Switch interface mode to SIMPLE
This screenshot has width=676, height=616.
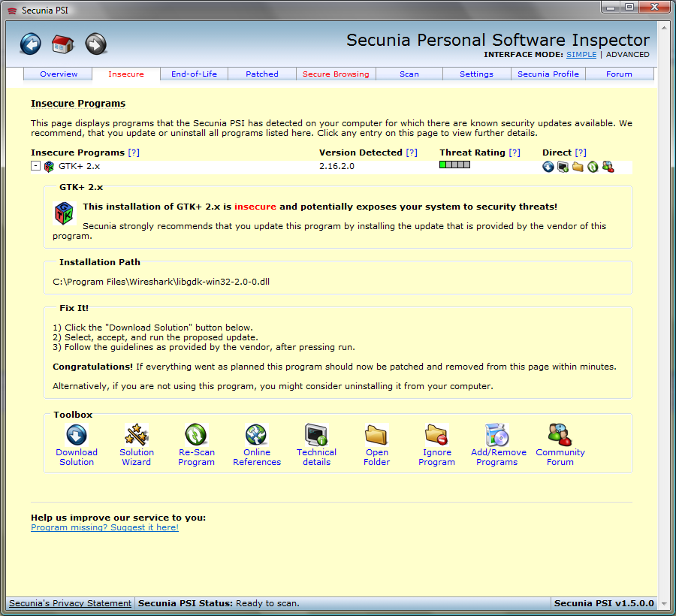[x=581, y=55]
